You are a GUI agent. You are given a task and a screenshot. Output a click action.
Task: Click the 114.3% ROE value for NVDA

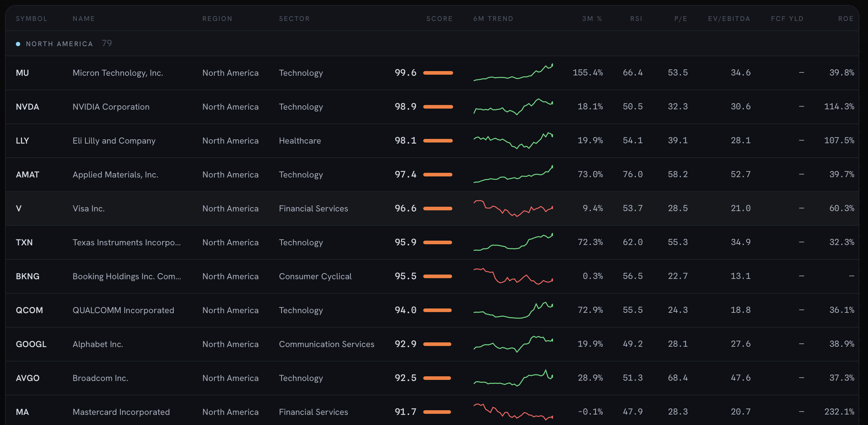pos(839,106)
